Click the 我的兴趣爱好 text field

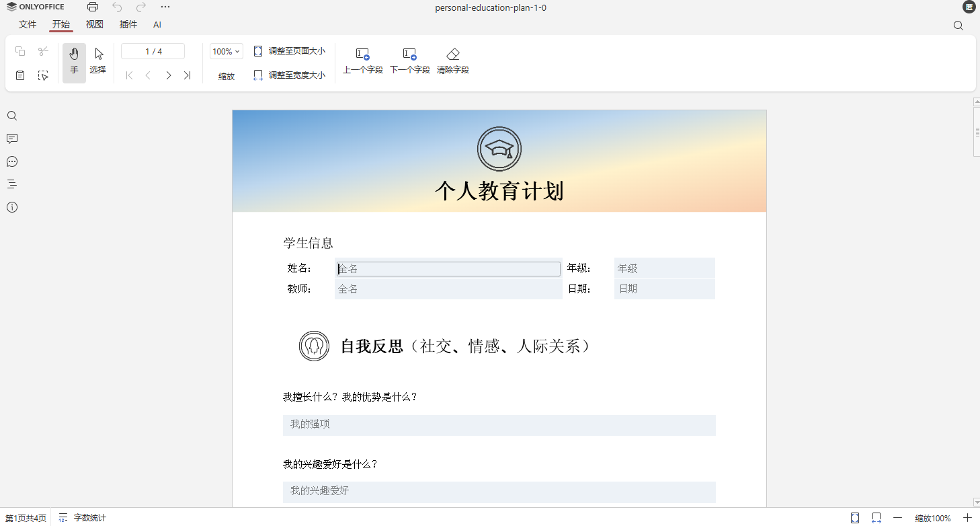(499, 492)
